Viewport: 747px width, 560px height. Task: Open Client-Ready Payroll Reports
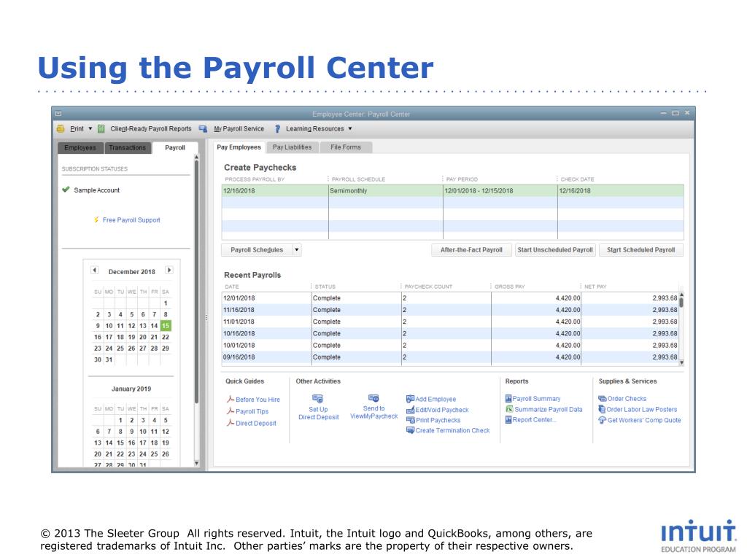point(150,128)
